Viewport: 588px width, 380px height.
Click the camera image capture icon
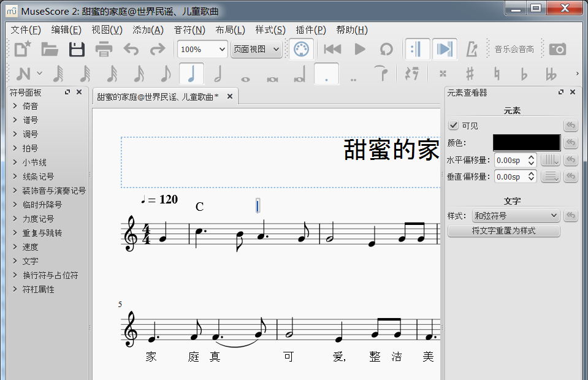557,49
